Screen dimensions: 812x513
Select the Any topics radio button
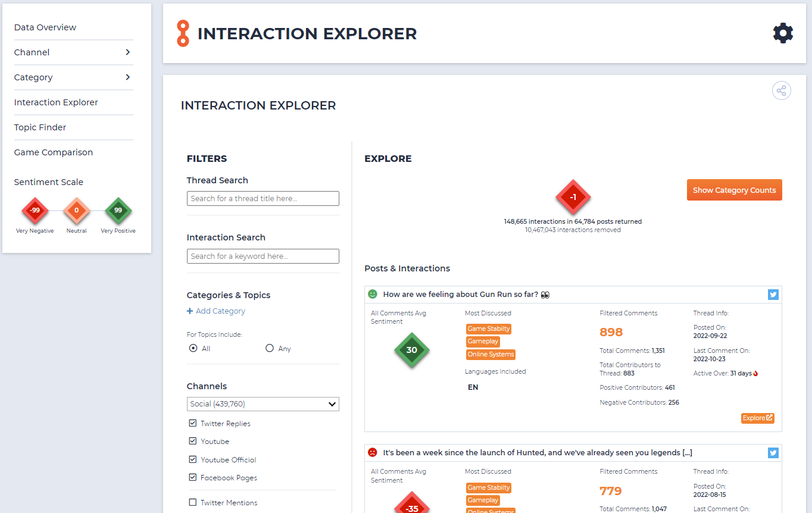pos(270,348)
